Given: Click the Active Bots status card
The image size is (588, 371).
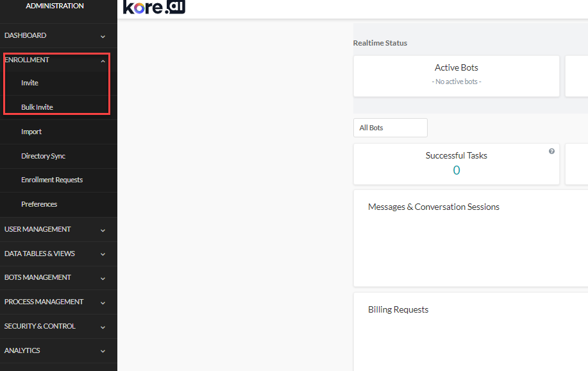Looking at the screenshot, I should click(456, 75).
